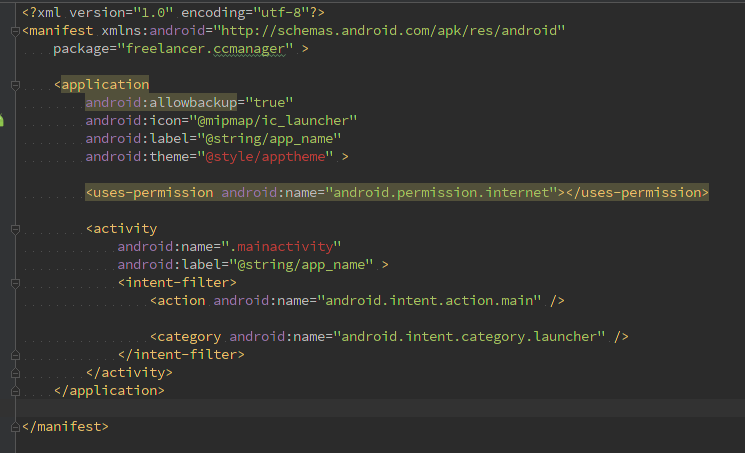Click the package value "freelancer.ccmanager"

coord(205,48)
